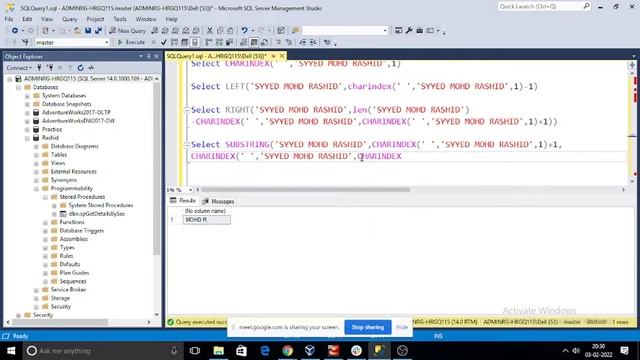Click the Windows Start button
The height and width of the screenshot is (360, 640).
tap(11, 351)
